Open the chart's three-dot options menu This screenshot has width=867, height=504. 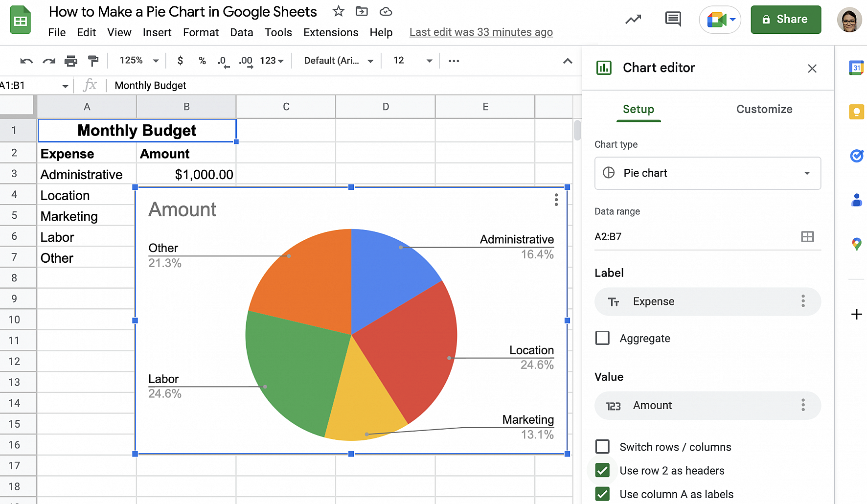coord(556,200)
